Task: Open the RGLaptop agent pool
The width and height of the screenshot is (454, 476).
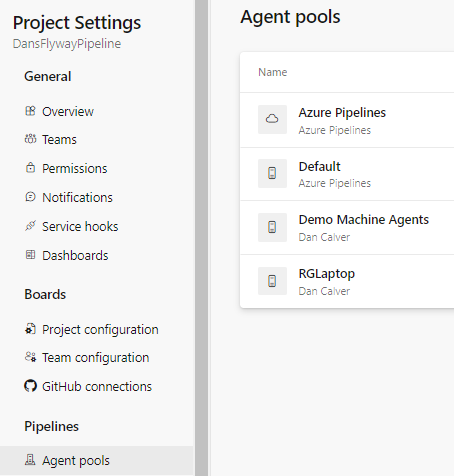Action: pyautogui.click(x=347, y=282)
